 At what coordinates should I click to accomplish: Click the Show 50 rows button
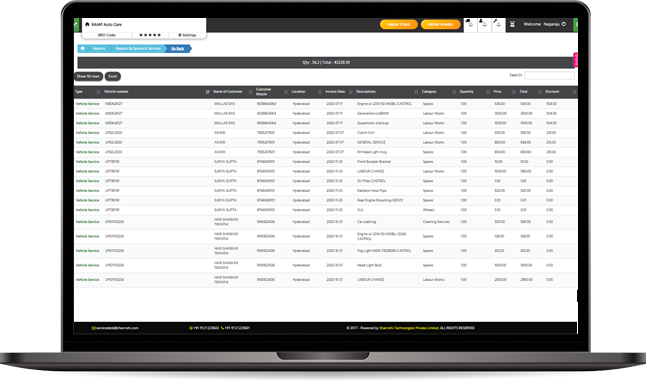click(88, 76)
